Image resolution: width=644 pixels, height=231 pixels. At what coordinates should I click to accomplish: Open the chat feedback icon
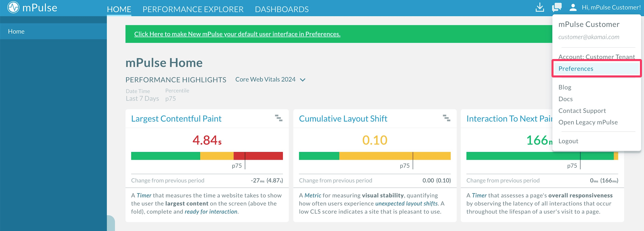coord(556,7)
